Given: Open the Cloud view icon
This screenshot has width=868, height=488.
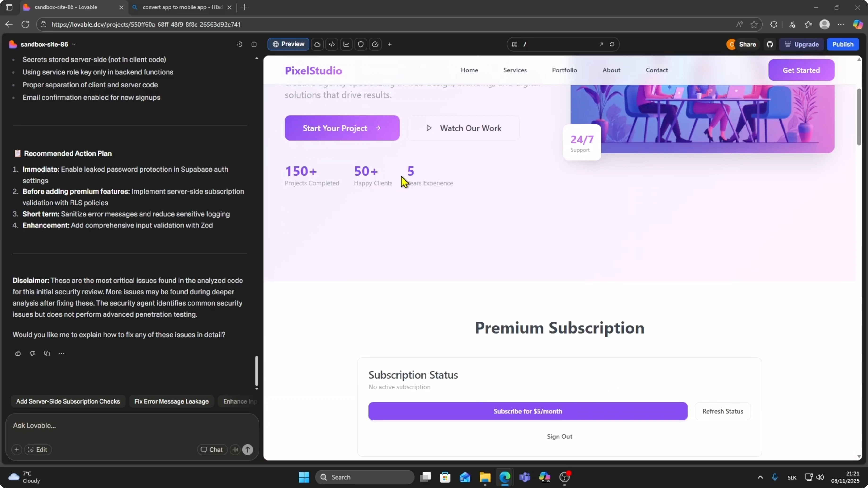Looking at the screenshot, I should pyautogui.click(x=317, y=44).
